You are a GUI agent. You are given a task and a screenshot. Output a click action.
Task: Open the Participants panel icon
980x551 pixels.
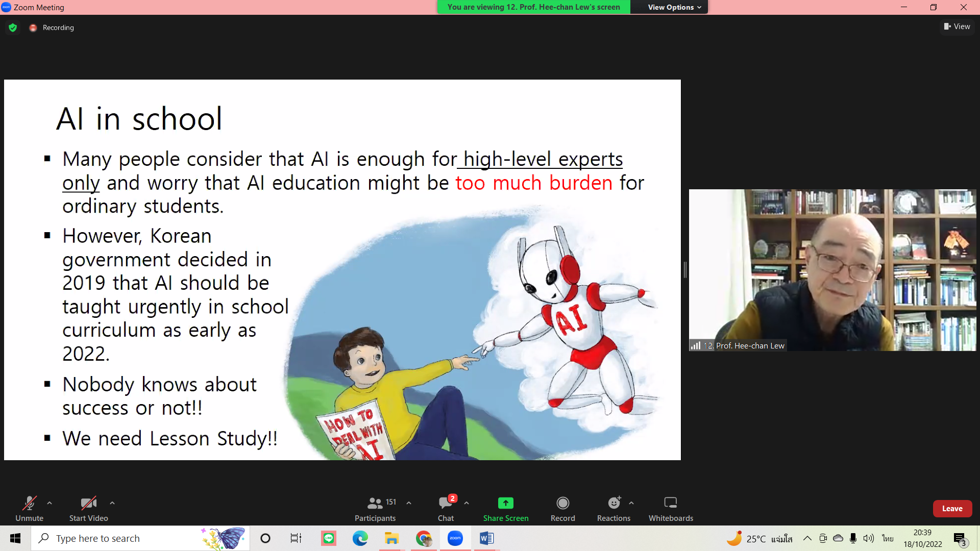(375, 504)
